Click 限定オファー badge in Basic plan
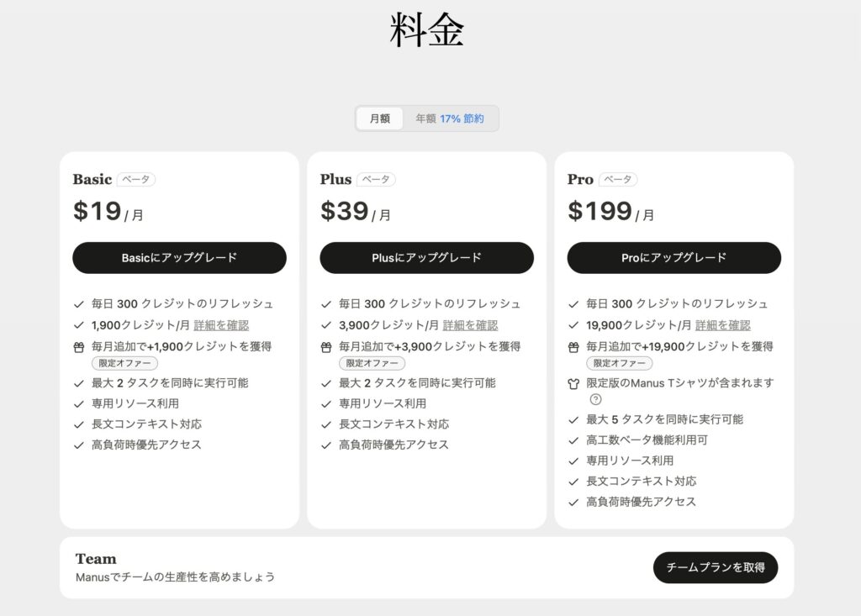Image resolution: width=861 pixels, height=616 pixels. 124,363
